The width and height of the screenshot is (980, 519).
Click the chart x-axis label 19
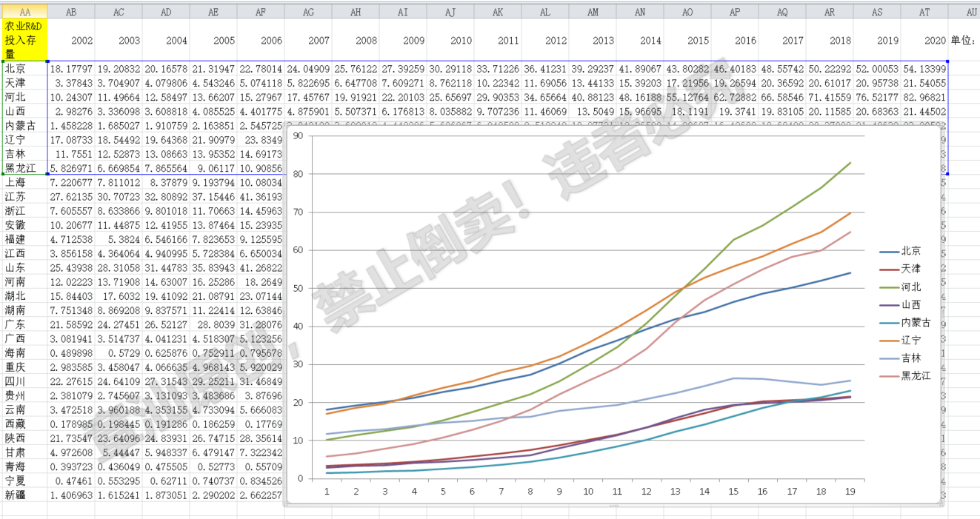[x=850, y=491]
